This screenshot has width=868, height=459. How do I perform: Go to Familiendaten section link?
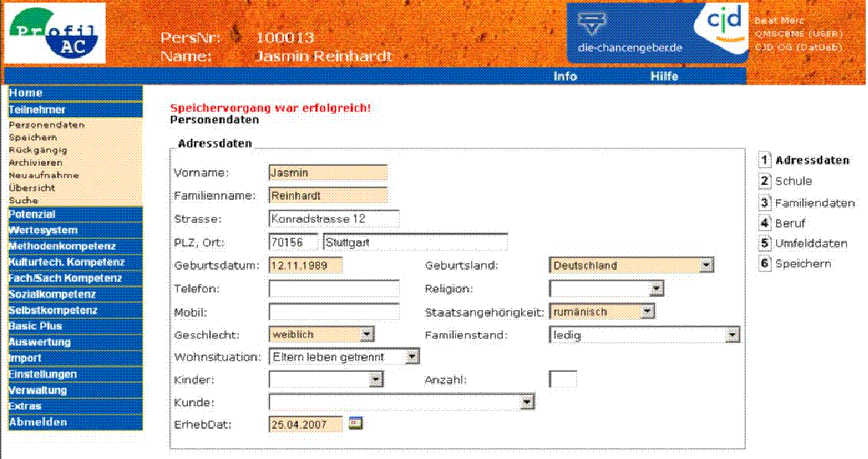[x=814, y=203]
